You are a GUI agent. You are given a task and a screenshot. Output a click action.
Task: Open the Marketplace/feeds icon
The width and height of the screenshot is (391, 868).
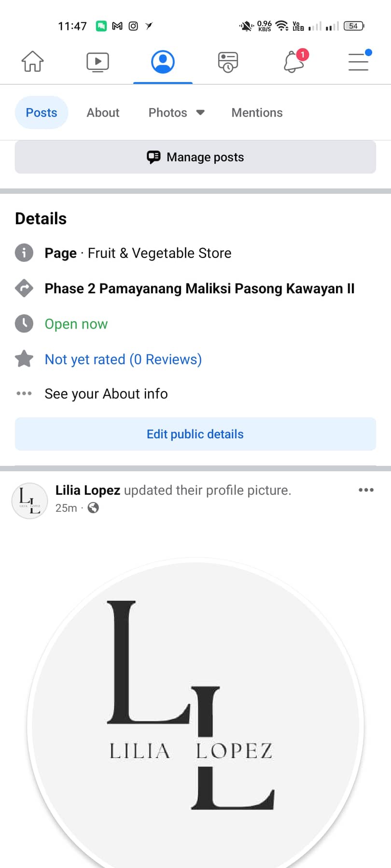pyautogui.click(x=228, y=62)
